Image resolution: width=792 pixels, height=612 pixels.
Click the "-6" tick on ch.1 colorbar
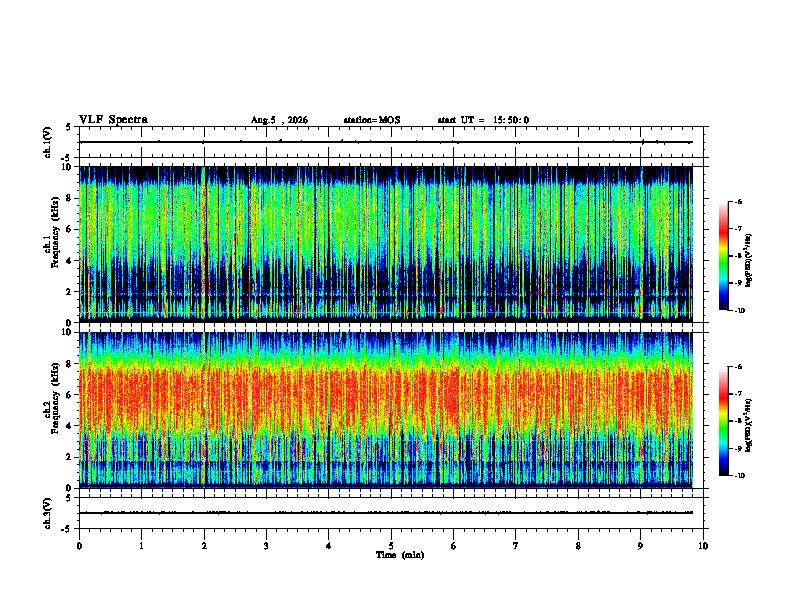click(739, 202)
